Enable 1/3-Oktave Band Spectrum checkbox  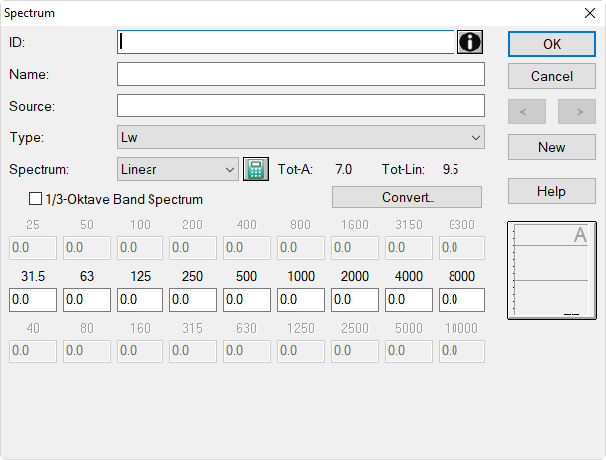click(x=36, y=199)
